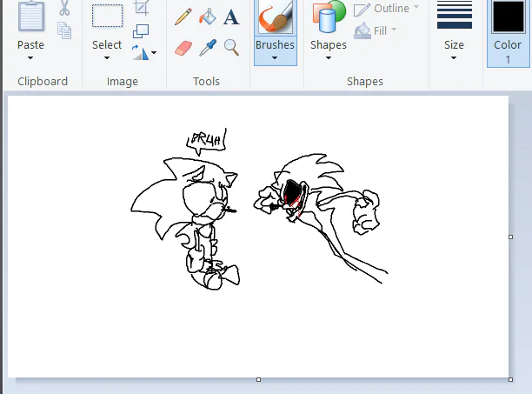The height and width of the screenshot is (394, 532).
Task: Select the Fill with color bucket
Action: pyautogui.click(x=207, y=17)
